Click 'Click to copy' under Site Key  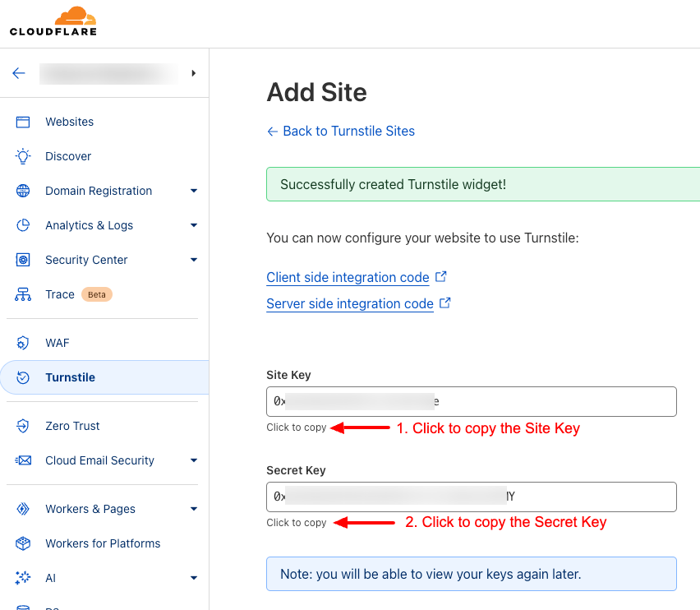point(297,427)
